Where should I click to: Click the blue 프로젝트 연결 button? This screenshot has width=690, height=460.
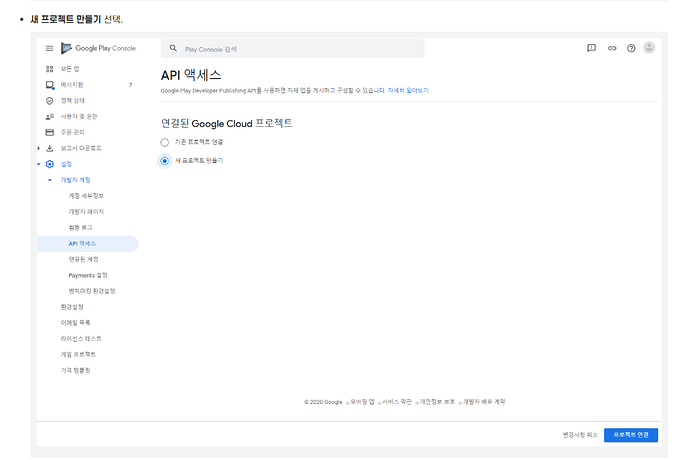pos(631,435)
